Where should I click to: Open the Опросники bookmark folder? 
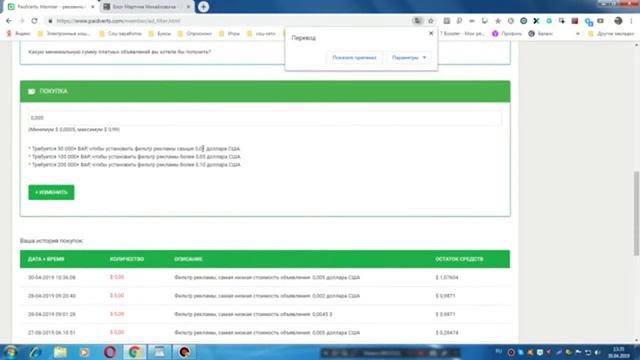(195, 33)
